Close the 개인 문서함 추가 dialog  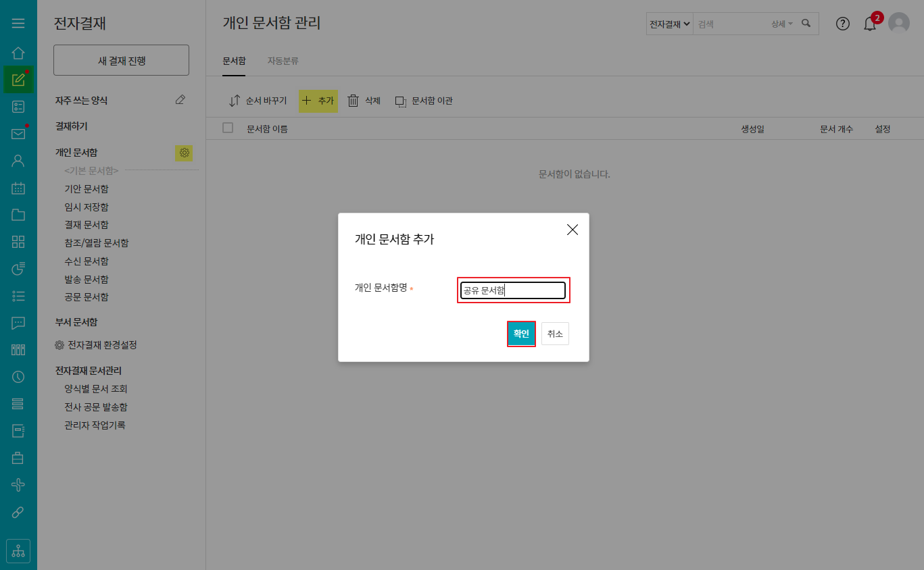coord(573,230)
